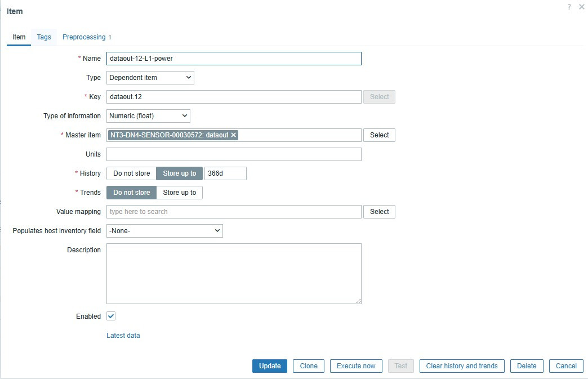
Task: Clone this item
Action: click(308, 365)
